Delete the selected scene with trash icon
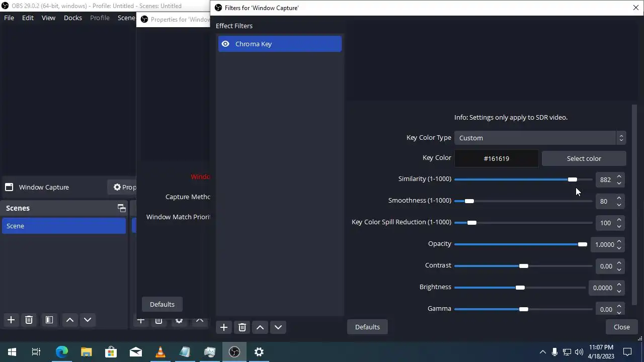644x362 pixels. click(29, 320)
